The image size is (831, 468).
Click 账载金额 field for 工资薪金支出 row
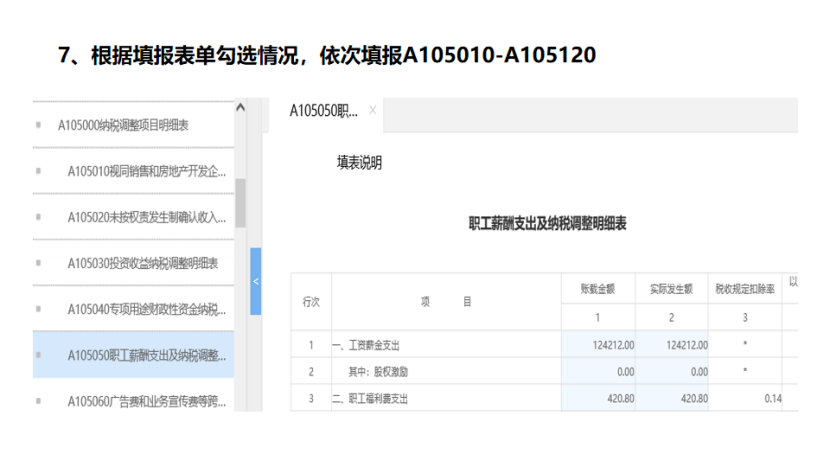[598, 345]
